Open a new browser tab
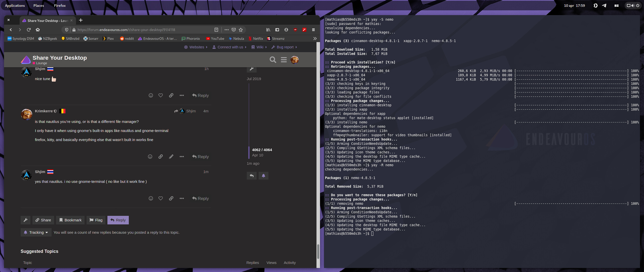 [81, 20]
